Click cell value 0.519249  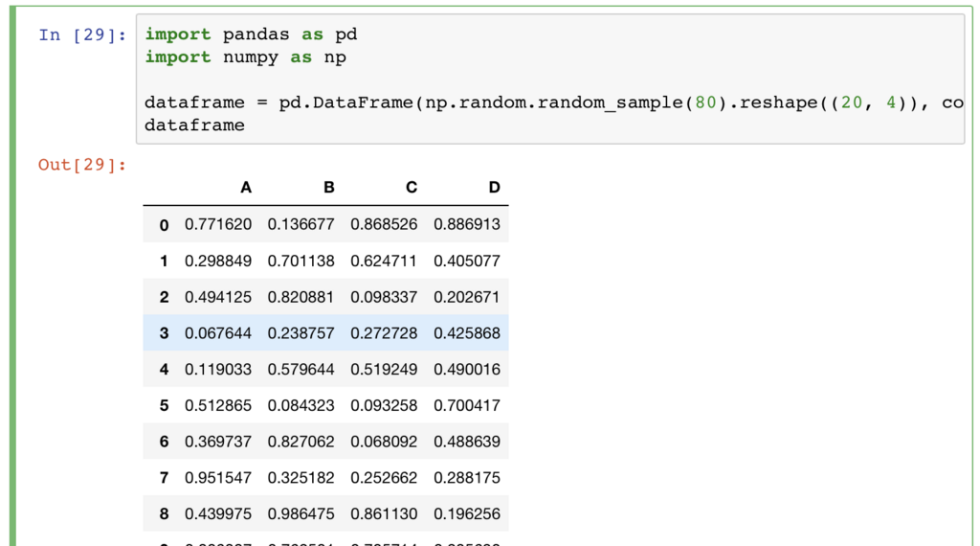tap(384, 370)
